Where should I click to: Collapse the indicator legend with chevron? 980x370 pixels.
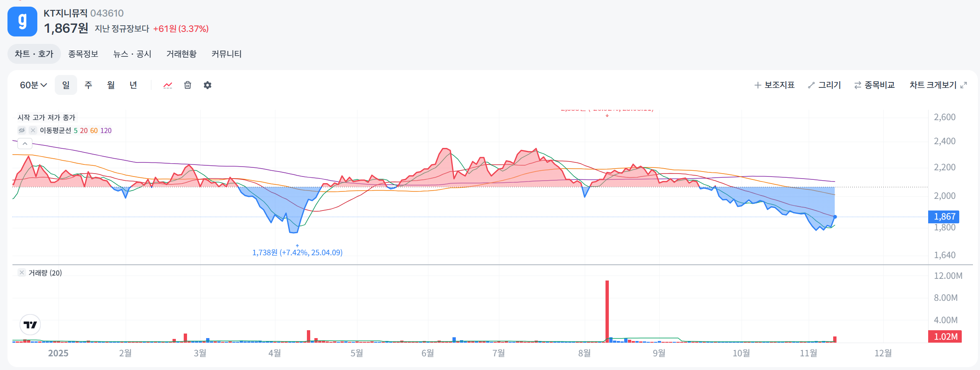(x=25, y=144)
